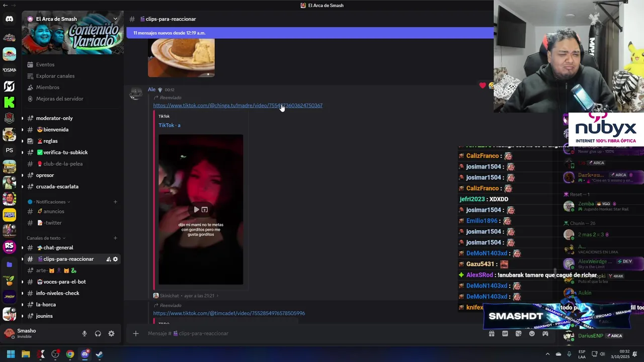This screenshot has width=644, height=362.
Task: Open the emoji picker
Action: [x=532, y=333]
